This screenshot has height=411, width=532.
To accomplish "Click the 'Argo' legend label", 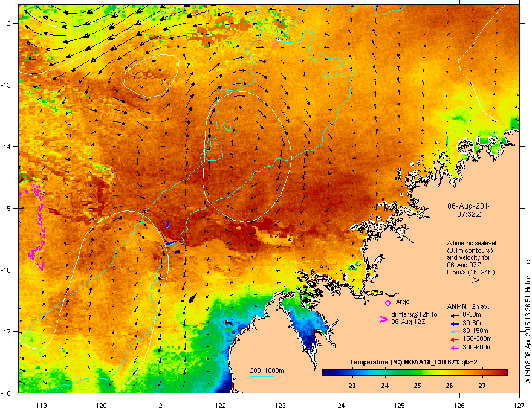I will pyautogui.click(x=403, y=302).
